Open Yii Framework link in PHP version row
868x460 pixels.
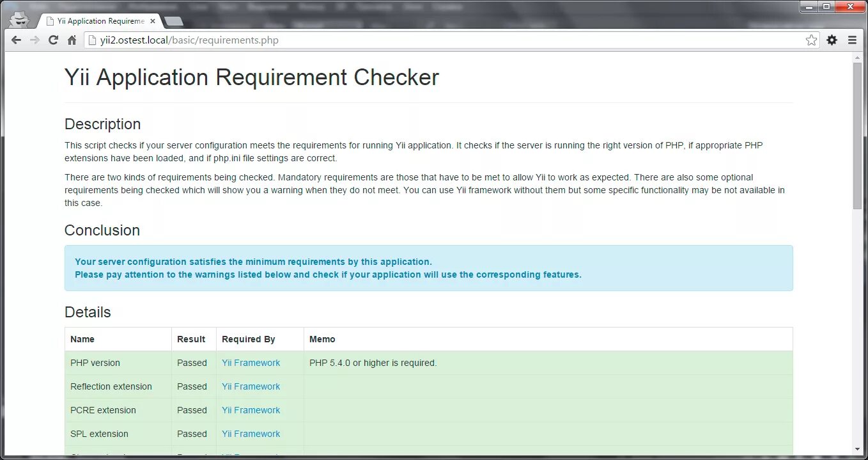point(251,363)
